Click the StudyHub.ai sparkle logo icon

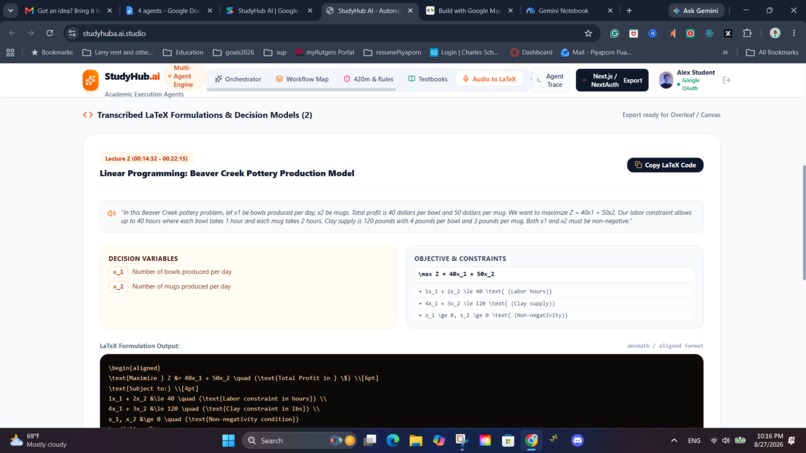(x=90, y=80)
